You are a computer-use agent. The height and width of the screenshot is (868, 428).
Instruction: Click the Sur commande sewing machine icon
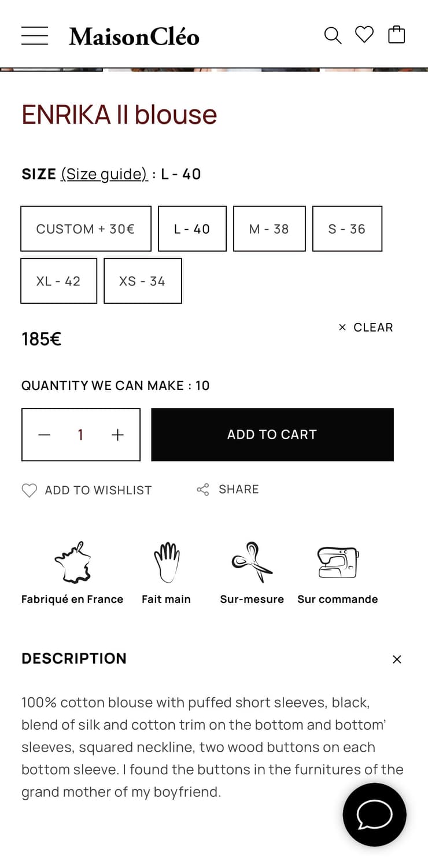pos(337,560)
